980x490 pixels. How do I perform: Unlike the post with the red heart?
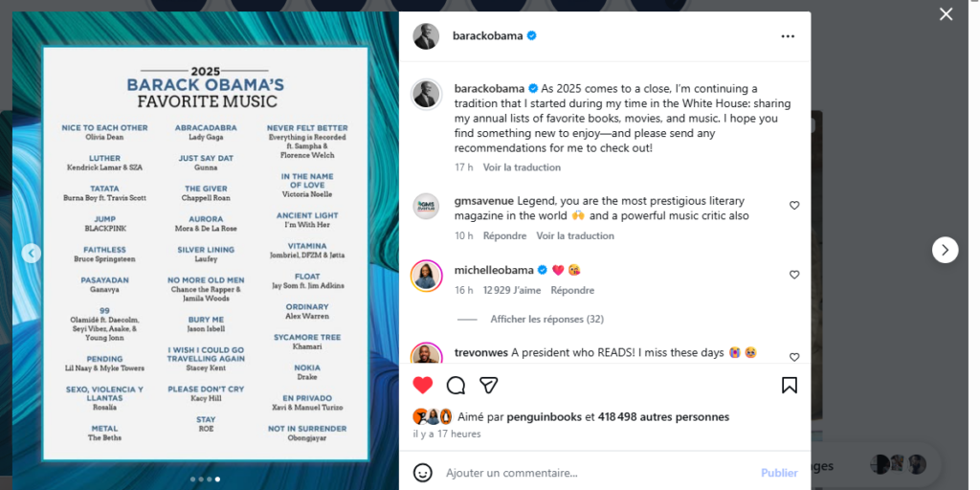coord(423,385)
